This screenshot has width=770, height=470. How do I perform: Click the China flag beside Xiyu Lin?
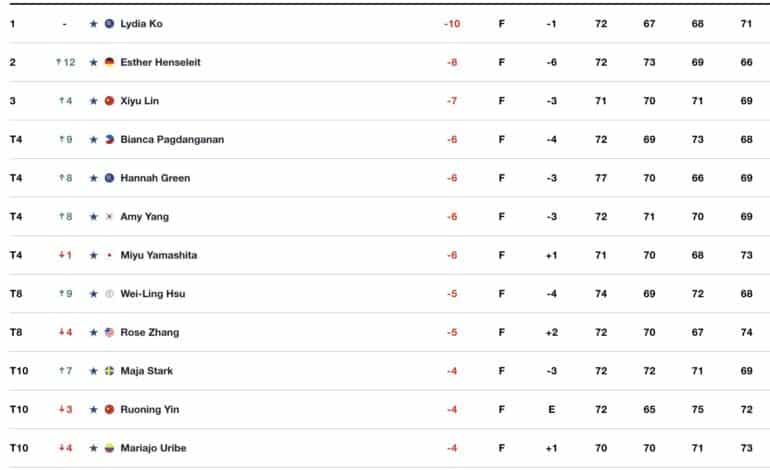(110, 101)
